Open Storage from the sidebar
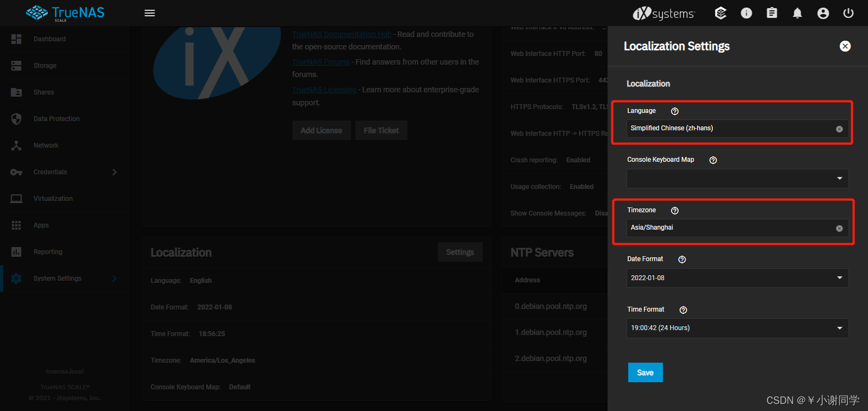 65,66
